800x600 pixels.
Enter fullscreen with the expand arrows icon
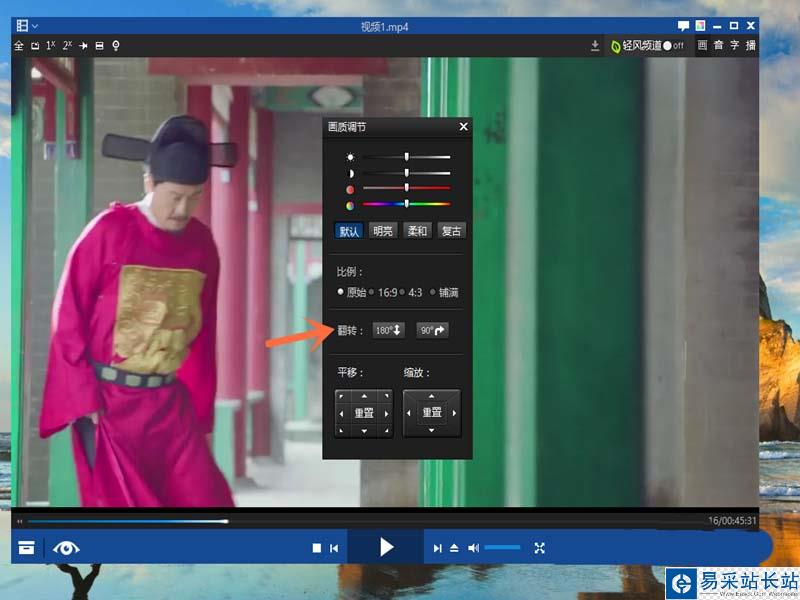[539, 548]
